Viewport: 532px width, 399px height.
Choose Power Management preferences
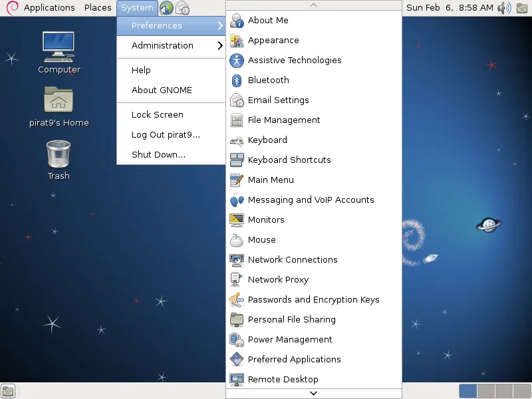tap(290, 340)
